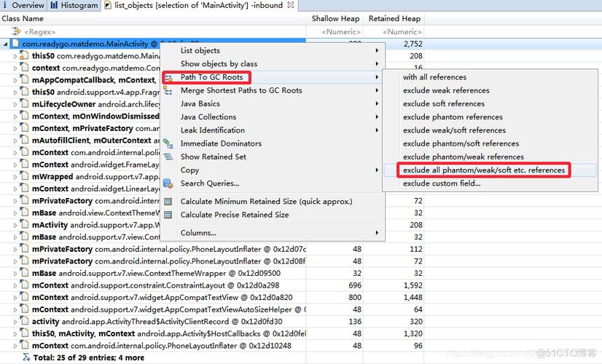Select the list_objects MainActivity inbound tab
This screenshot has width=602, height=364.
click(198, 5)
